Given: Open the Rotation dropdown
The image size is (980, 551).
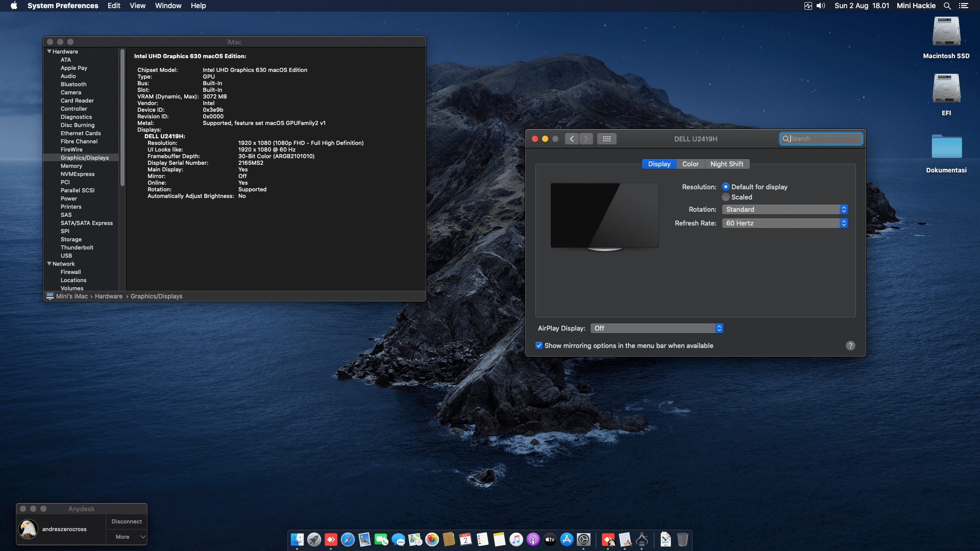Looking at the screenshot, I should pos(785,210).
